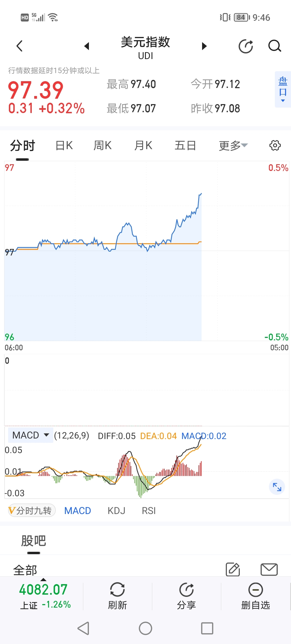Open the 更多 chart period dropdown
The image size is (291, 644).
point(233,146)
